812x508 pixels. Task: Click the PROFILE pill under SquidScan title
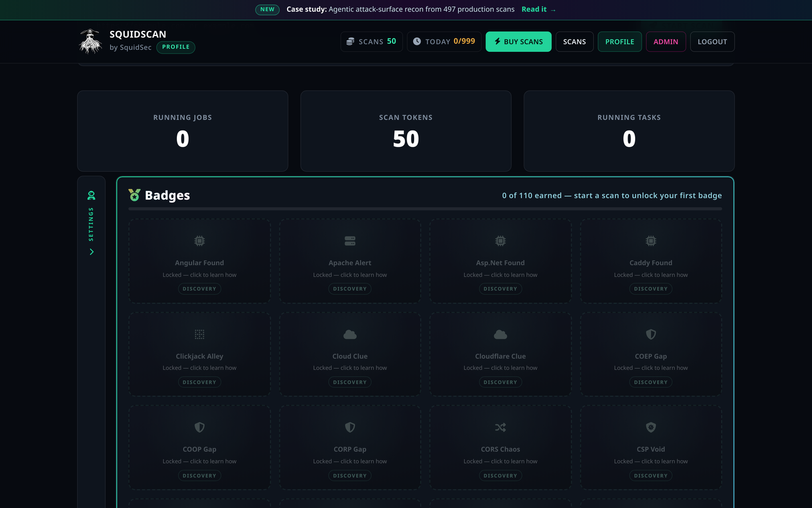pyautogui.click(x=176, y=47)
